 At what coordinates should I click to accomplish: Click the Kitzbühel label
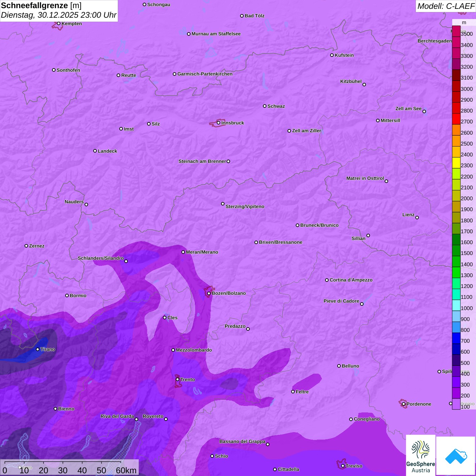pos(351,81)
